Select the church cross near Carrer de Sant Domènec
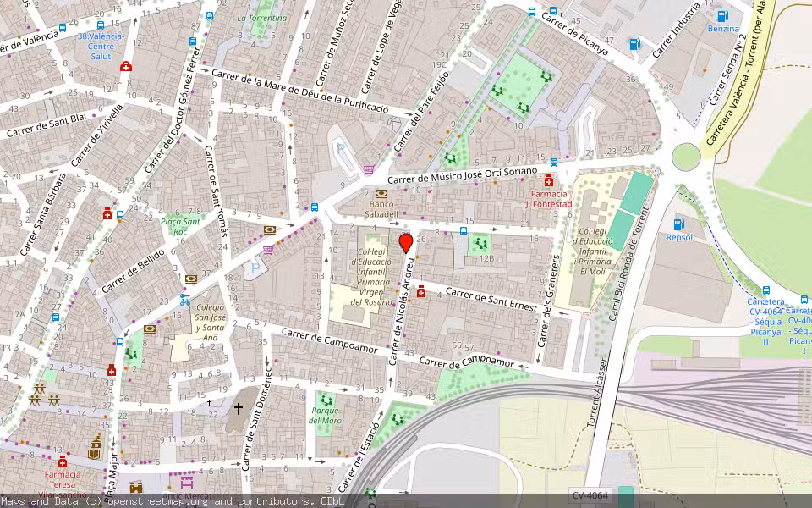This screenshot has height=508, width=812. coord(239,409)
